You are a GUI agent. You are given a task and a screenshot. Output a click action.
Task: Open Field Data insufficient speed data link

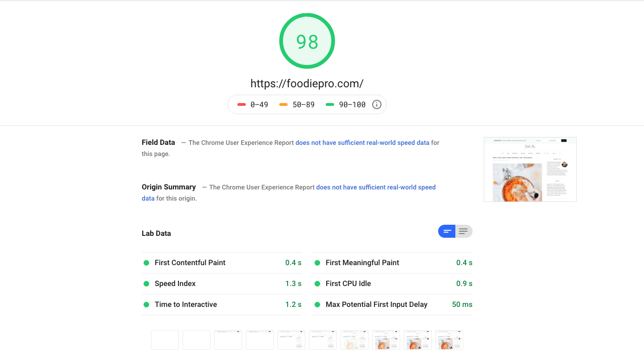[x=362, y=143]
